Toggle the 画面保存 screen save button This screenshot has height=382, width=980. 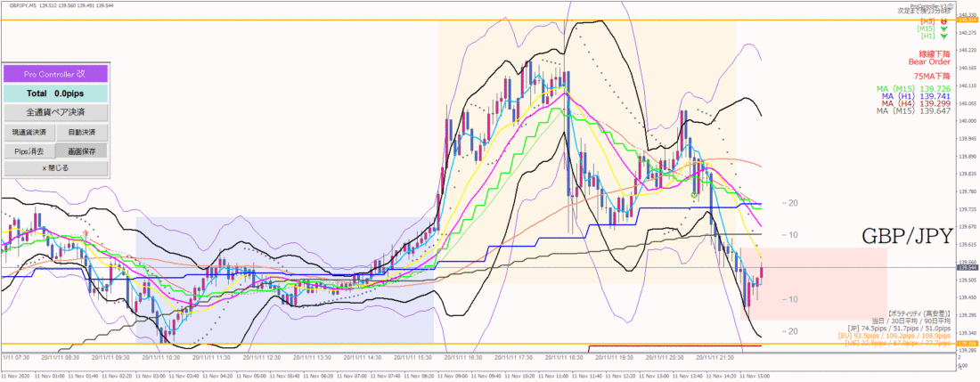click(82, 151)
